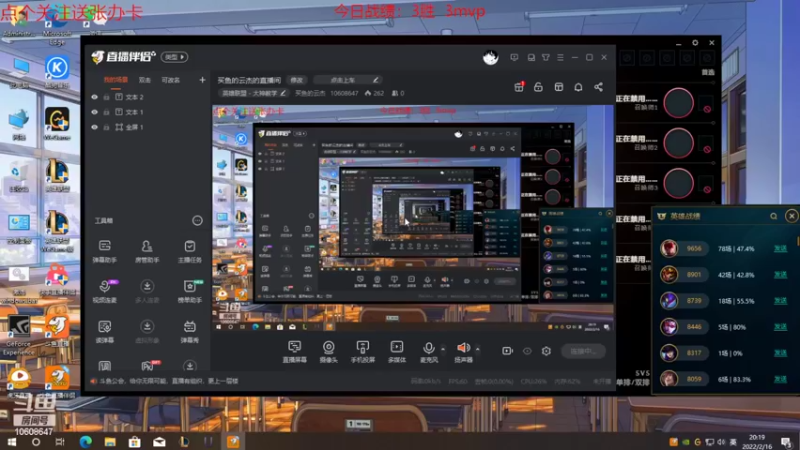Viewport: 800px width, 450px height.
Task: Click 发送 link for hero scoring 9656
Action: (x=780, y=248)
